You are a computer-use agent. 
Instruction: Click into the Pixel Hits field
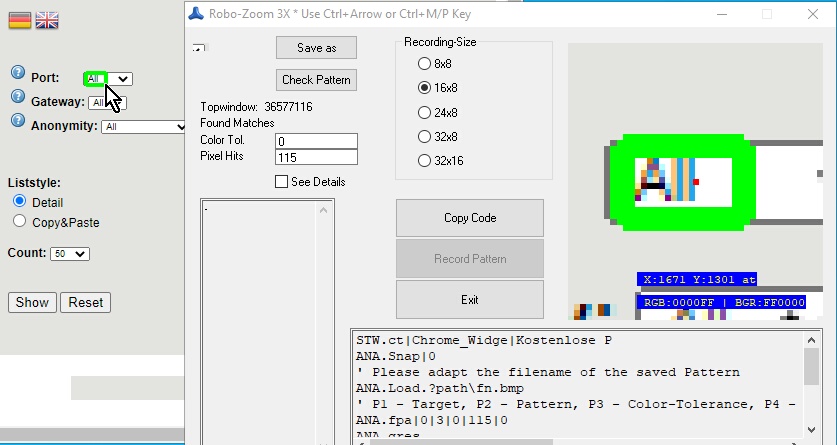(315, 157)
